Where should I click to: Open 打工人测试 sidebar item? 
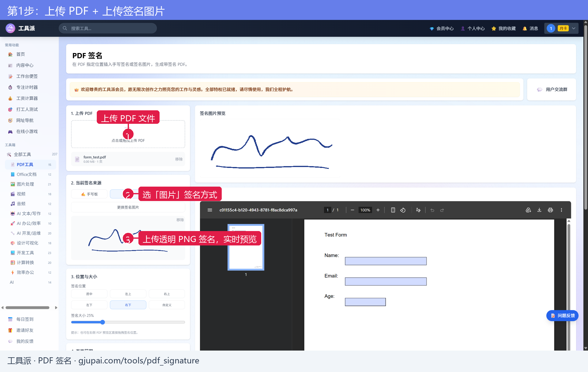point(29,109)
